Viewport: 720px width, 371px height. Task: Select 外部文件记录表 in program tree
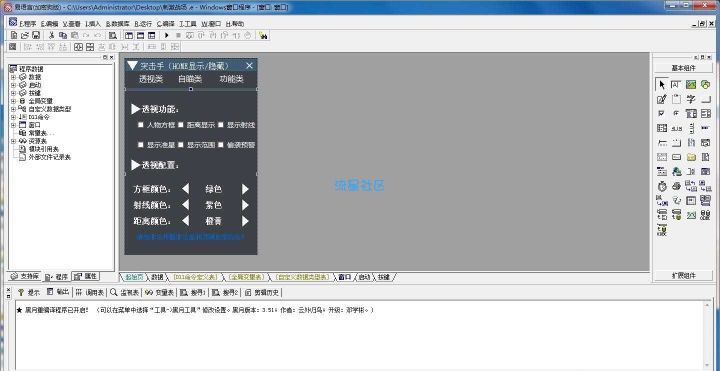(49, 157)
